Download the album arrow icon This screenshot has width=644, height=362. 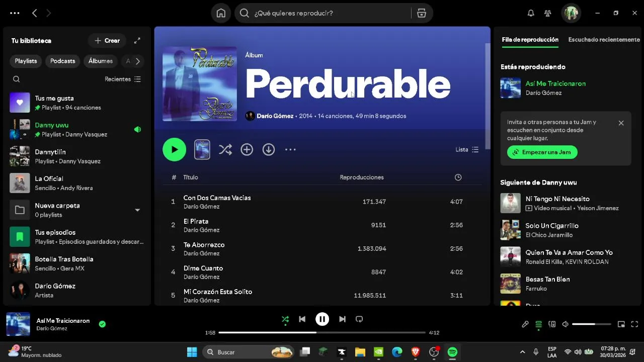point(269,149)
